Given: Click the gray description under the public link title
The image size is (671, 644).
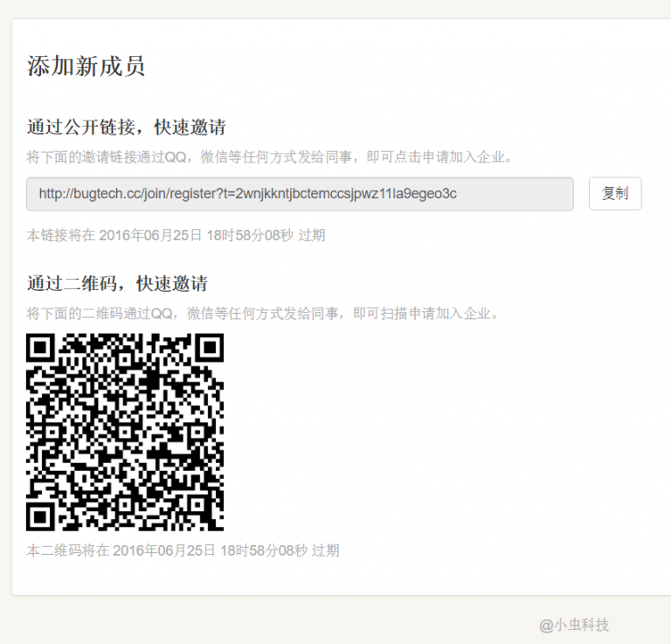Looking at the screenshot, I should tap(269, 157).
